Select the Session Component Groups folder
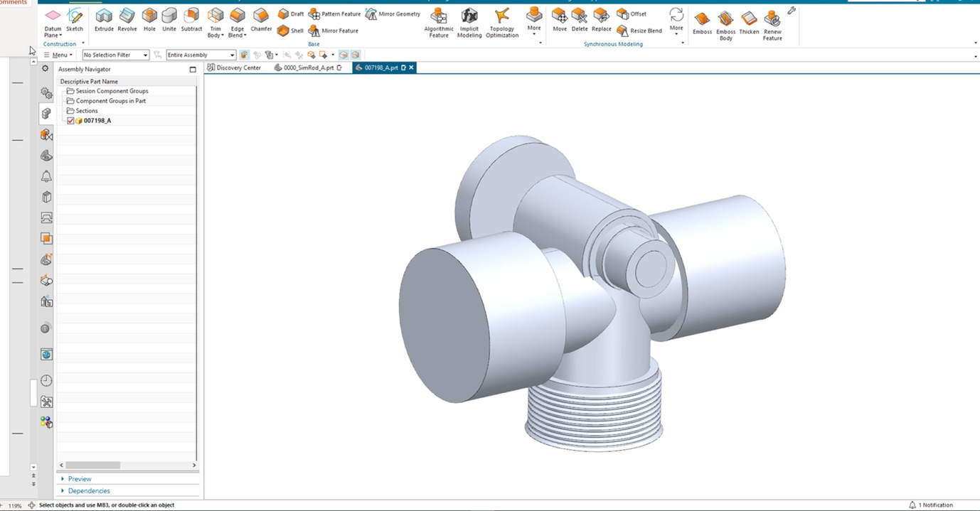The width and height of the screenshot is (980, 511). point(112,91)
